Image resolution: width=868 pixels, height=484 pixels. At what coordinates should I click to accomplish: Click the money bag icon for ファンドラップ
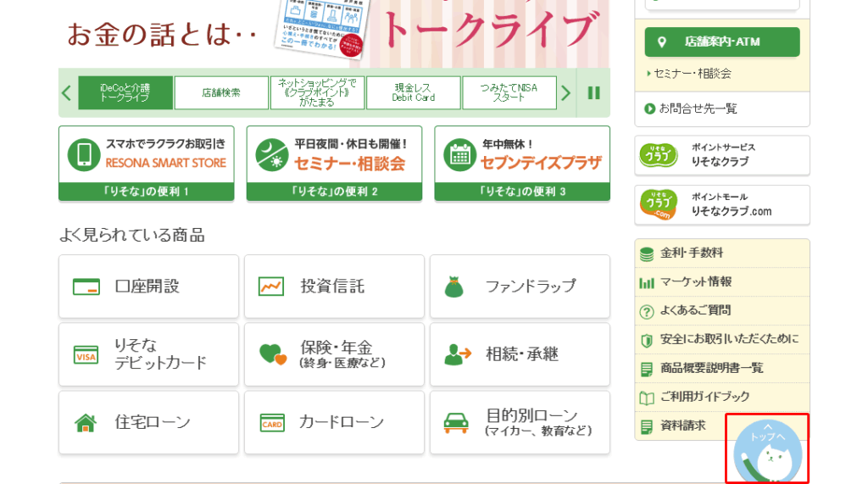454,287
